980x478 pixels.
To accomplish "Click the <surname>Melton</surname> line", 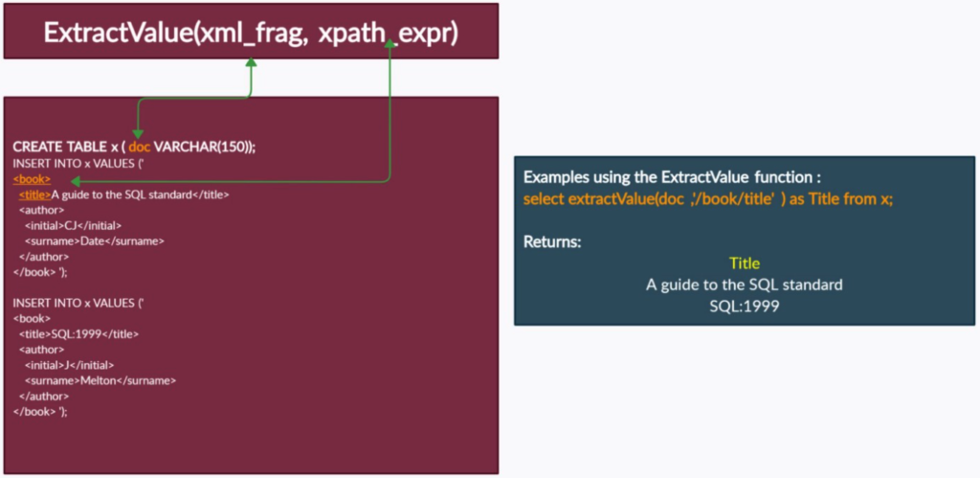I will pos(100,380).
